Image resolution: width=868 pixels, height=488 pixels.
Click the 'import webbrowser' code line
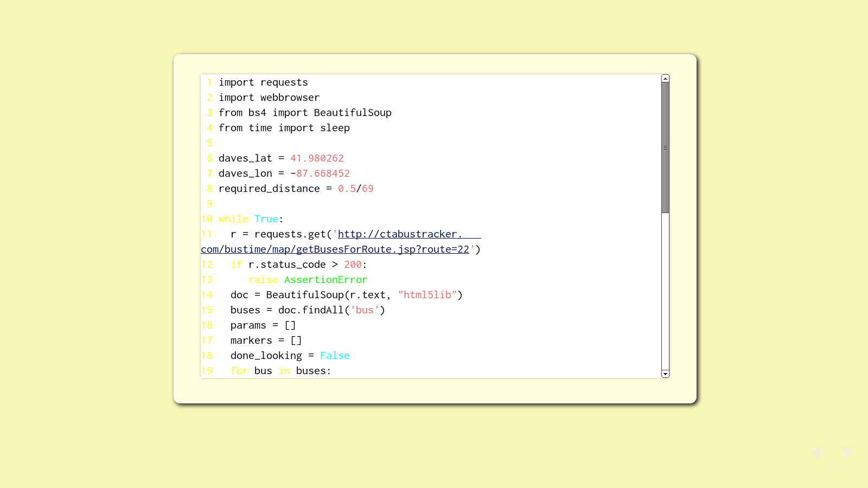269,98
